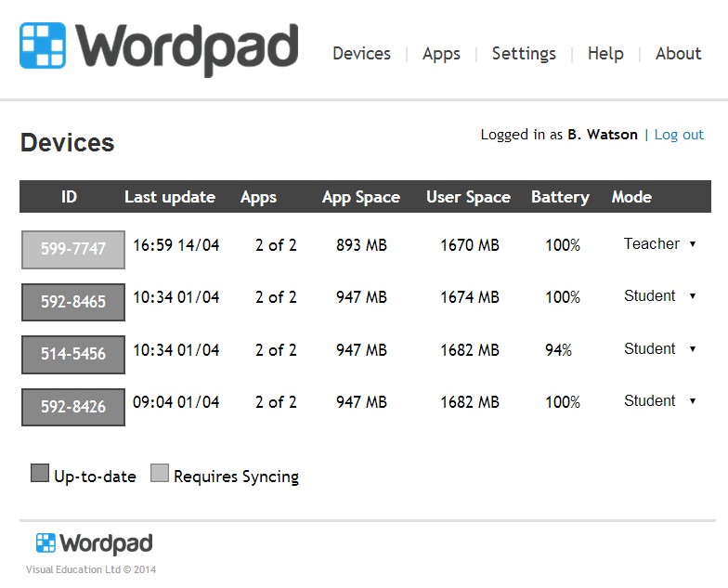Click the B. Watson username text
This screenshot has width=728, height=588.
point(603,135)
